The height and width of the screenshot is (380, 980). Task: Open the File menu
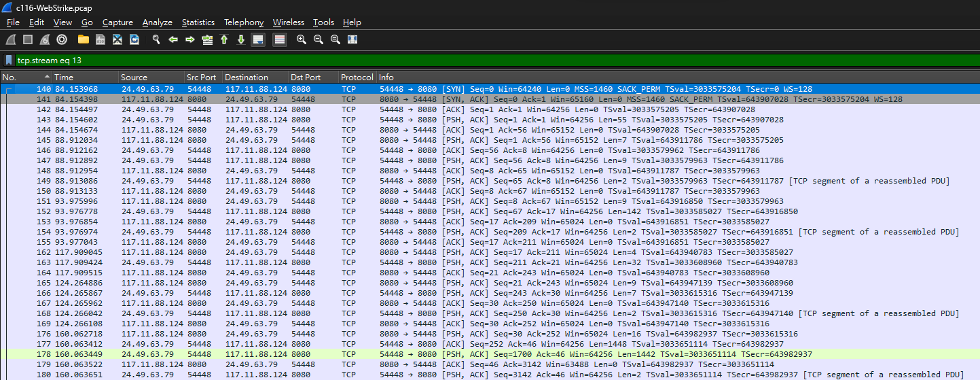[13, 22]
